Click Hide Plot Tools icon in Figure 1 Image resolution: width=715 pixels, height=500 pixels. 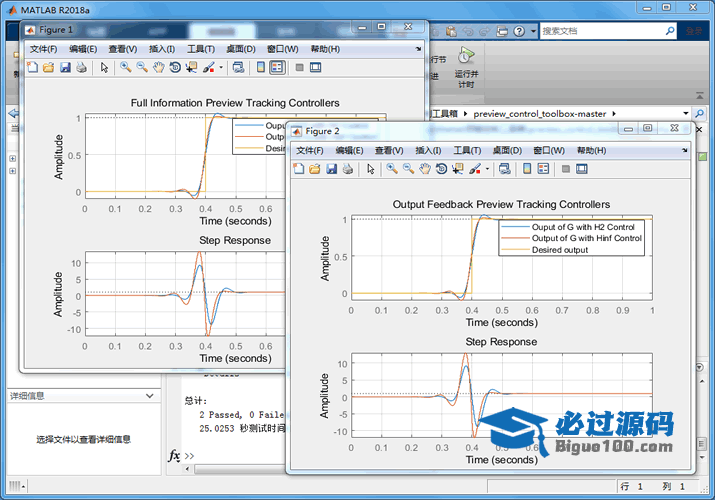(299, 67)
